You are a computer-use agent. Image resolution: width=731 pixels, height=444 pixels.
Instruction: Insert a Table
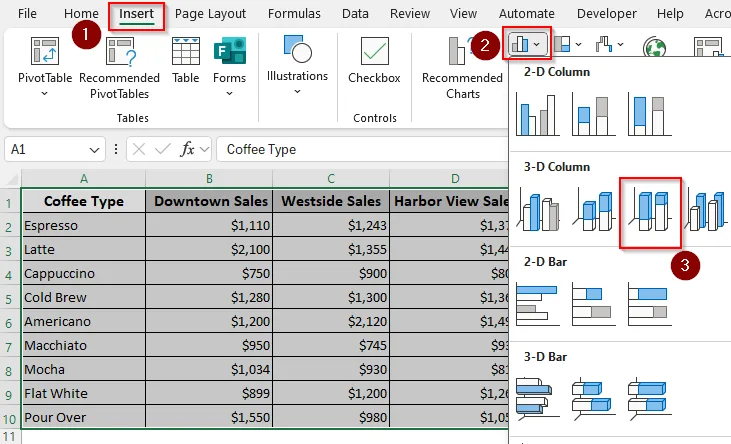click(x=186, y=61)
